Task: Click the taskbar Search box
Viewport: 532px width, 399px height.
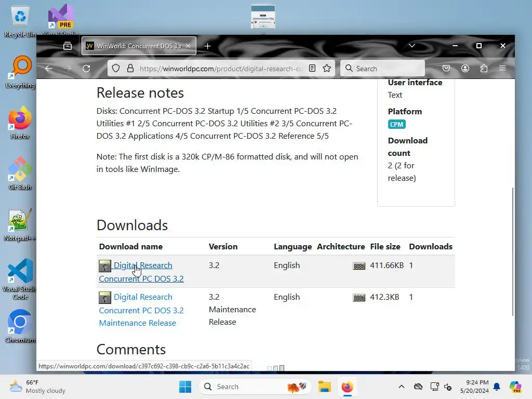Action: [255, 387]
